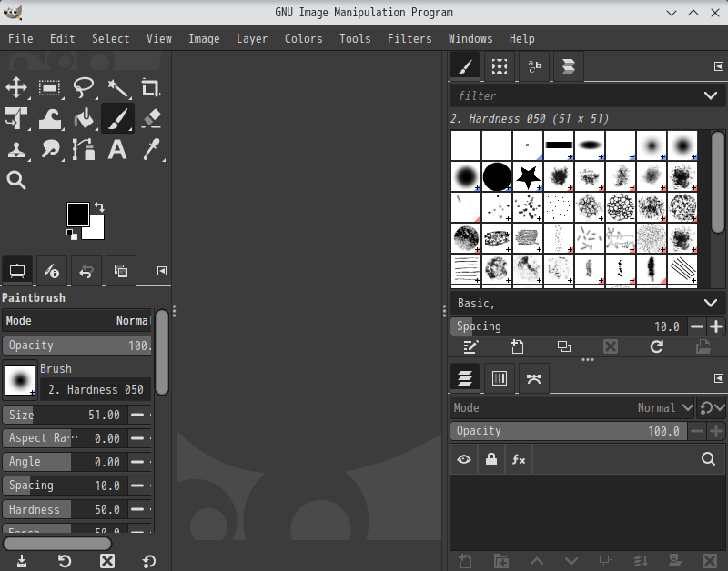Refresh brushes with the reload button
The height and width of the screenshot is (571, 728).
(x=657, y=346)
